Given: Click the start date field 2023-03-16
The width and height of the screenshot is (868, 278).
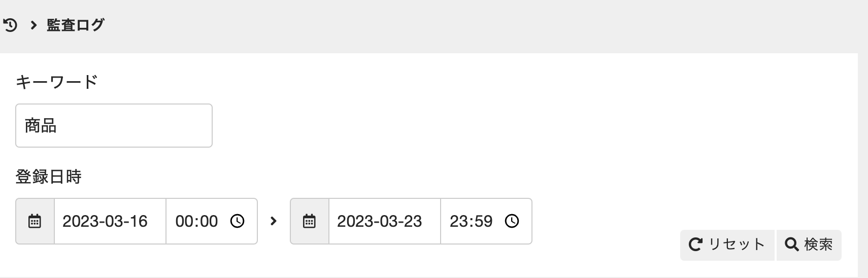Looking at the screenshot, I should point(105,221).
